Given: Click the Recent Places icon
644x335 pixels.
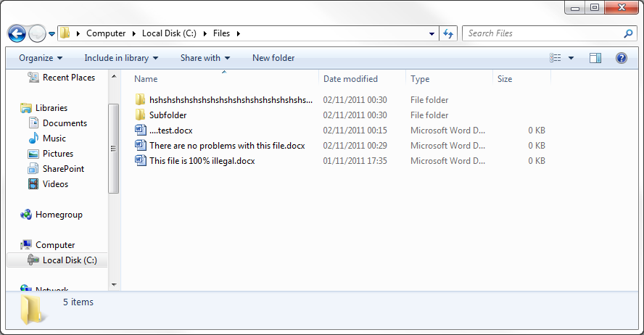Looking at the screenshot, I should tap(33, 77).
